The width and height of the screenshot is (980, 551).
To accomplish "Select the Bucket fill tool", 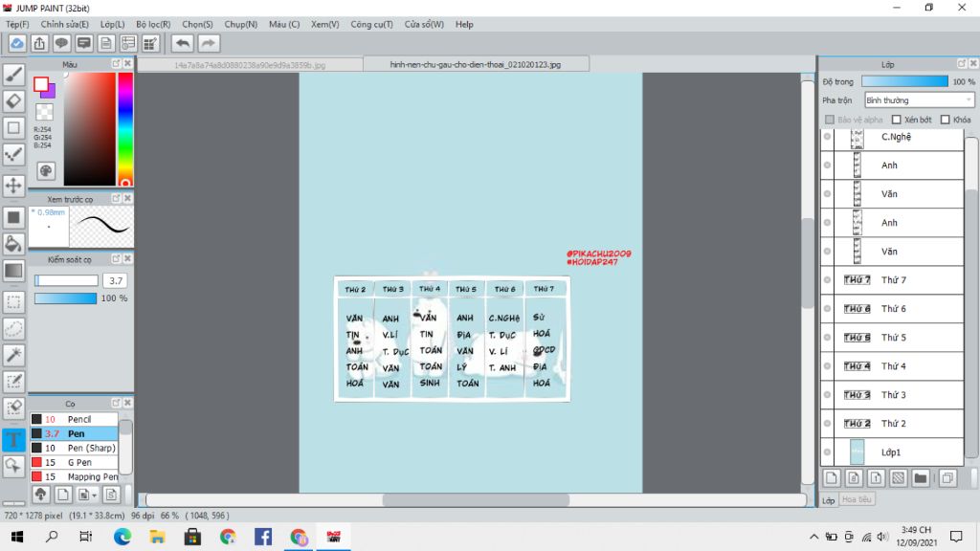I will click(13, 244).
